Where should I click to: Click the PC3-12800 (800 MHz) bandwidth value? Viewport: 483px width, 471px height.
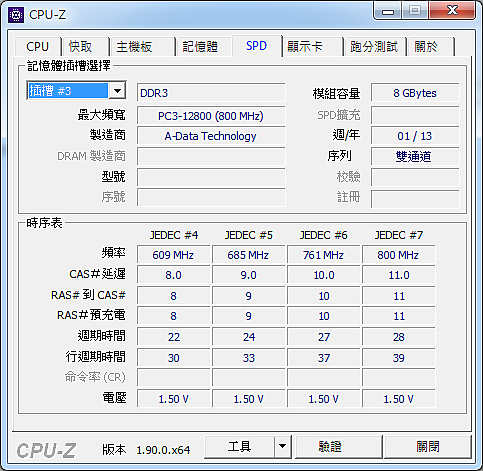point(211,116)
